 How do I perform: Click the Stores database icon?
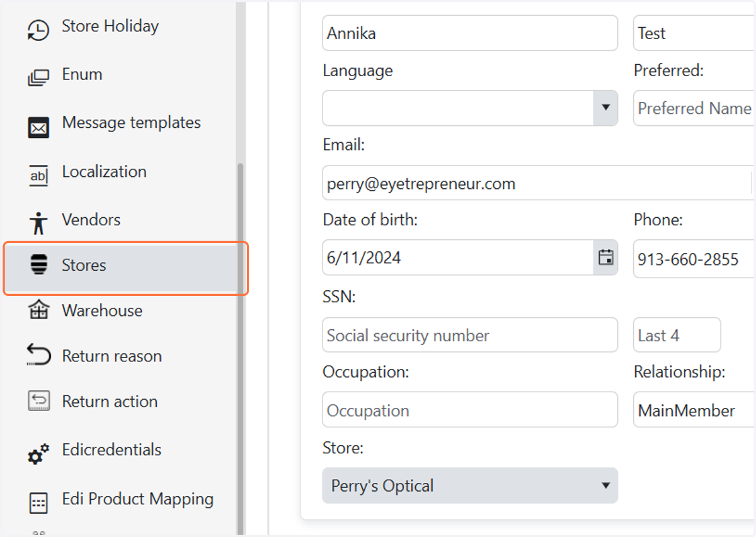38,265
